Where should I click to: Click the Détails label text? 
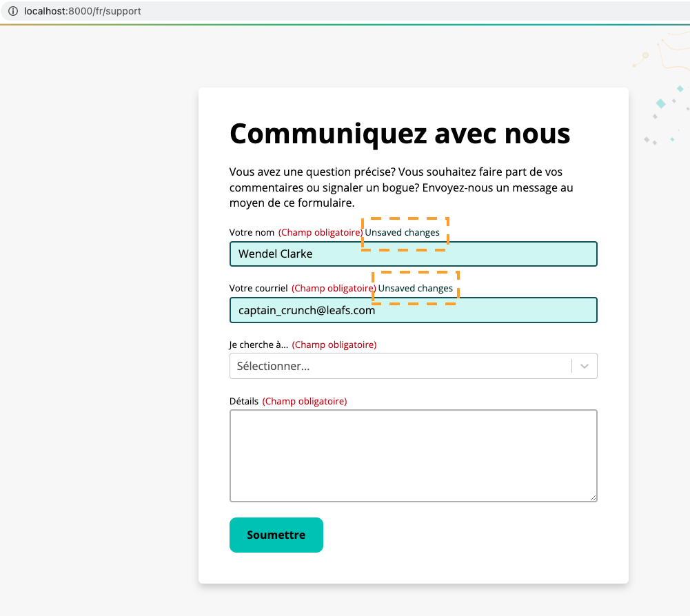click(244, 401)
